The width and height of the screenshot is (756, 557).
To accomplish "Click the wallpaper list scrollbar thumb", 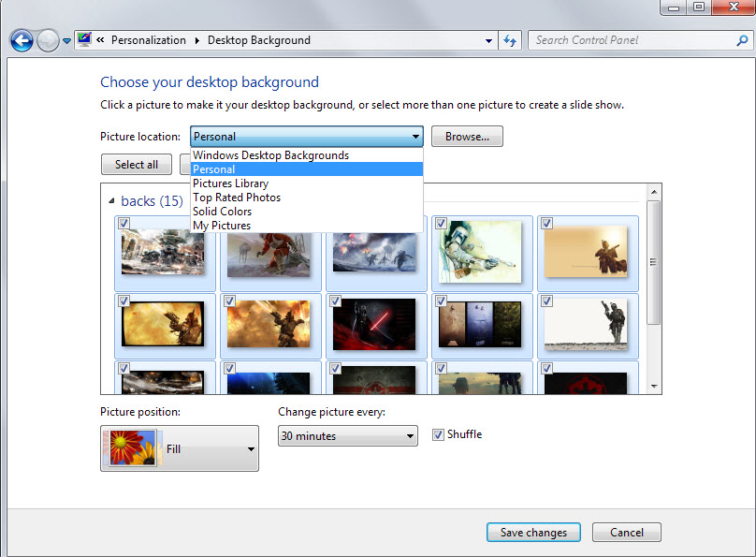I will point(654,263).
